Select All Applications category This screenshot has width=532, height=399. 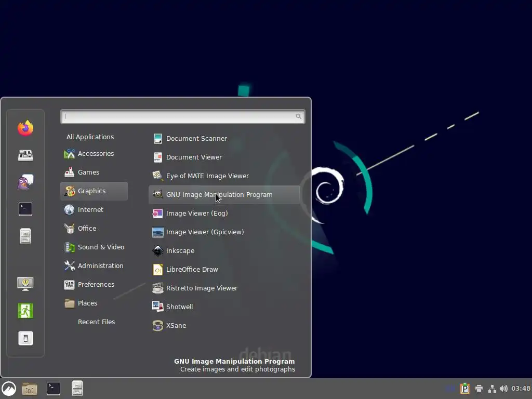[x=90, y=137]
